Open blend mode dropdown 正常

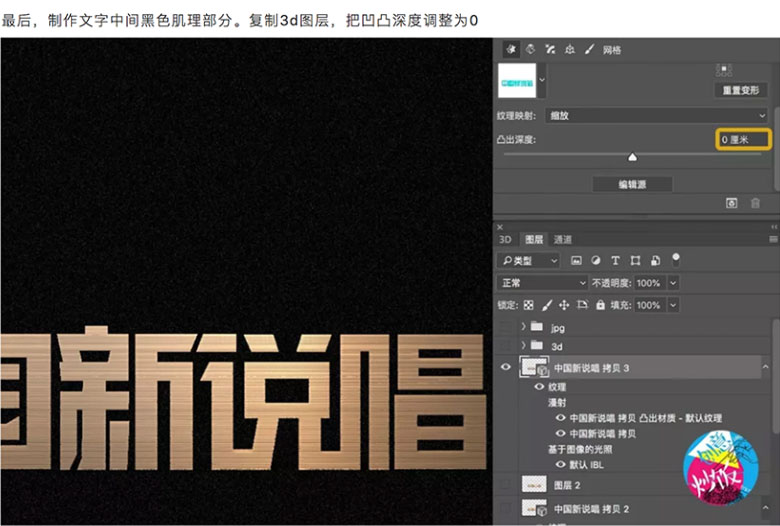(543, 283)
